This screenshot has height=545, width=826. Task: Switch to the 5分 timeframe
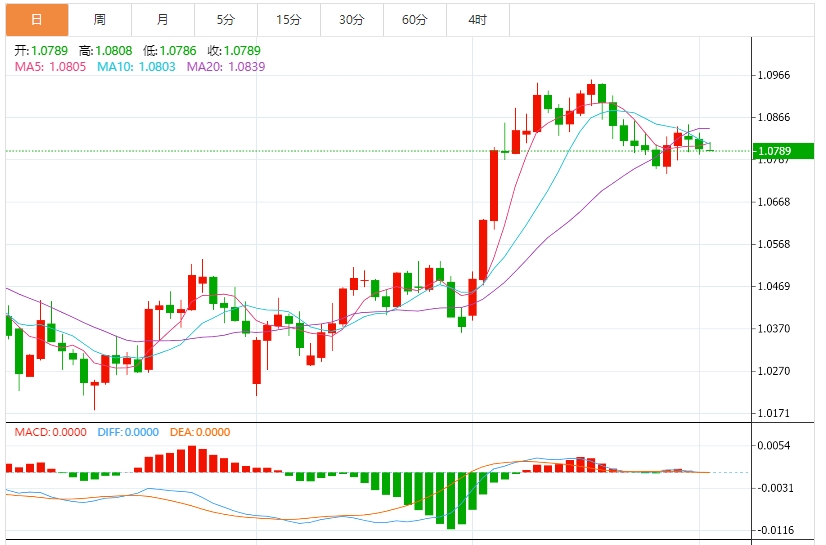click(226, 20)
